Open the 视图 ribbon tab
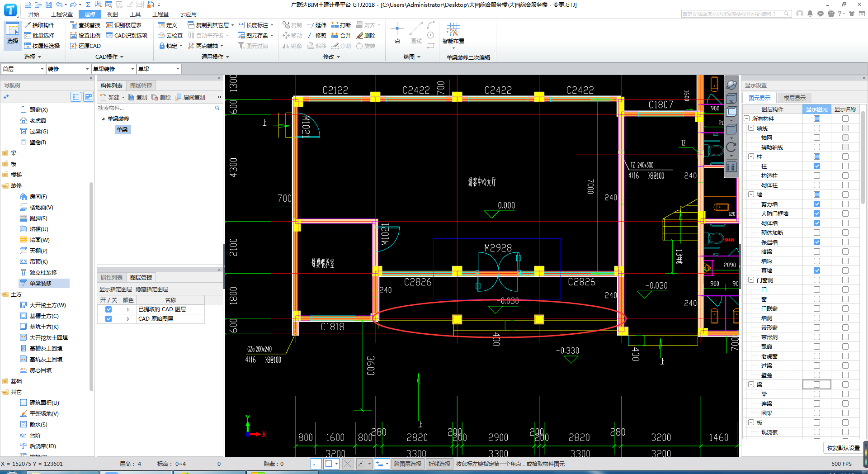 click(x=112, y=14)
